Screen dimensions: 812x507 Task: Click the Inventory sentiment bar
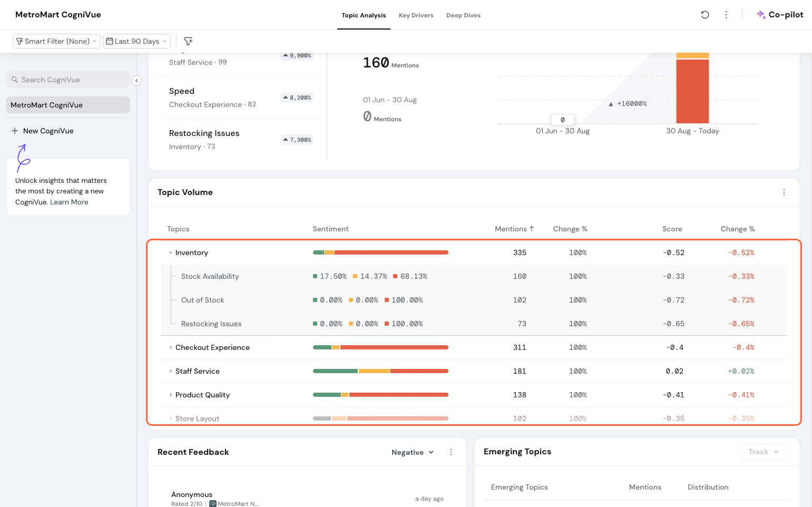click(380, 252)
